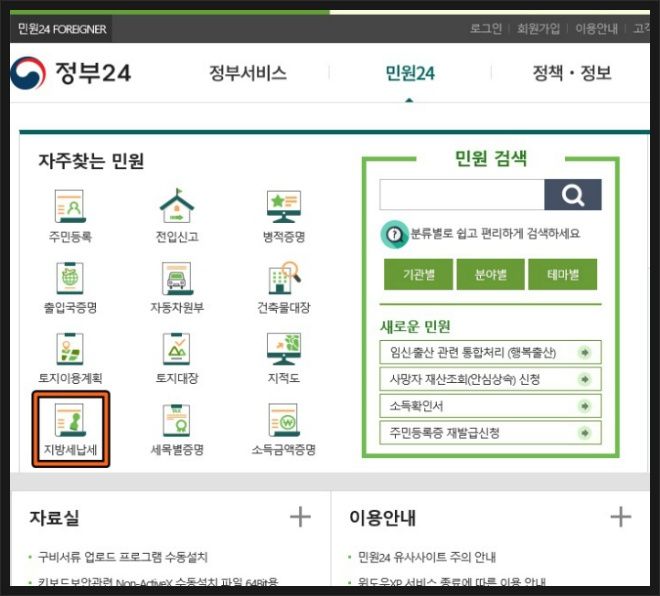This screenshot has width=660, height=596.
Task: Expand the 이용안내 section with plus
Action: pos(621,517)
